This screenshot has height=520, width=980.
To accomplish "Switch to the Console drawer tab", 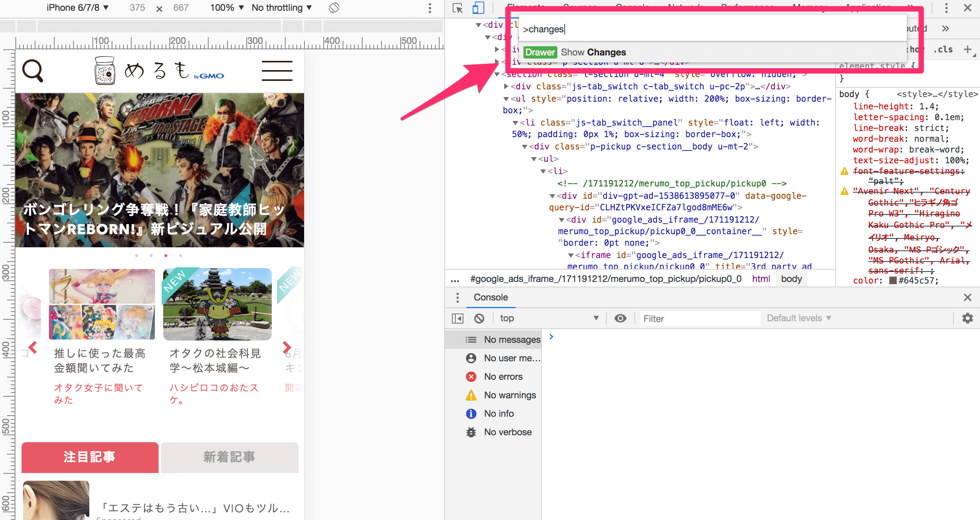I will pyautogui.click(x=490, y=297).
